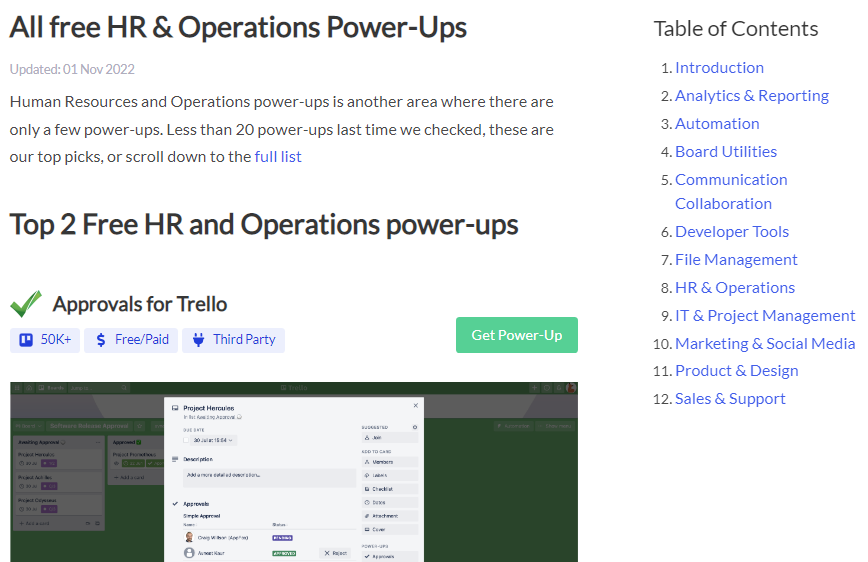Go to Marketing & Social Media
Image resolution: width=868 pixels, height=562 pixels.
pos(765,344)
